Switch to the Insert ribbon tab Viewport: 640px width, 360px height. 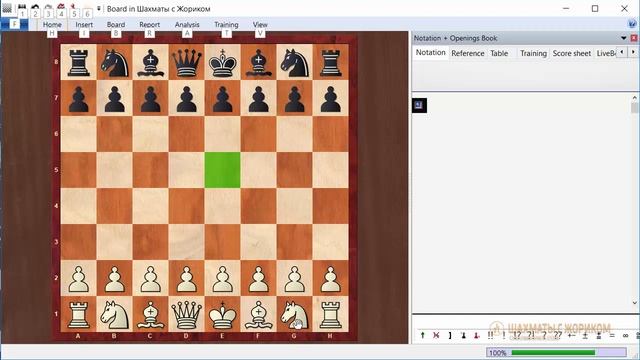(84, 24)
